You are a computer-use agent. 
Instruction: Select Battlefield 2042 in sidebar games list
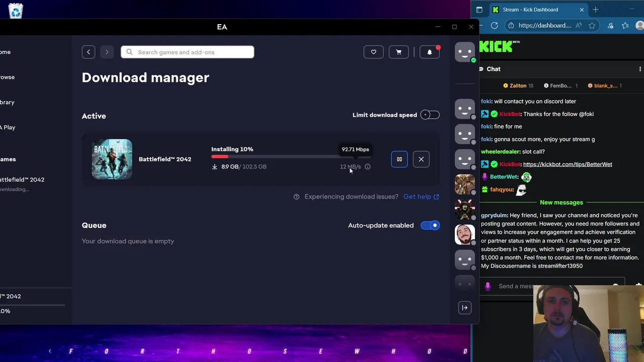click(x=22, y=179)
